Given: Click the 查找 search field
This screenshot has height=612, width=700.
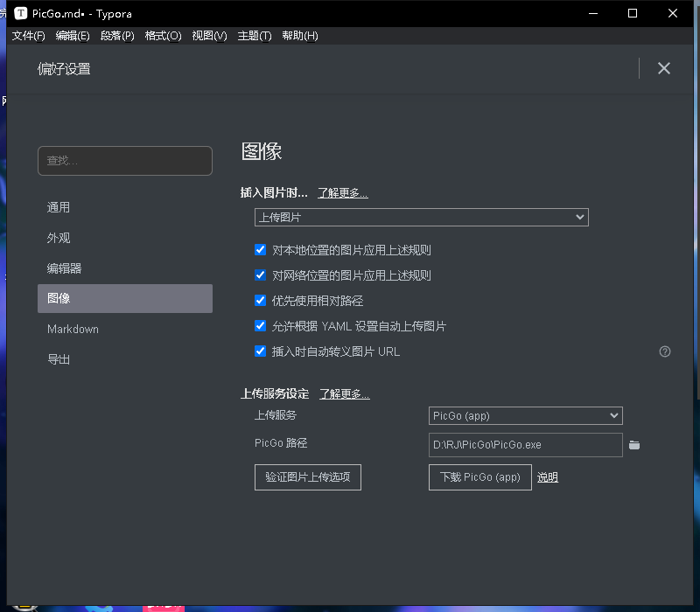Looking at the screenshot, I should [124, 161].
